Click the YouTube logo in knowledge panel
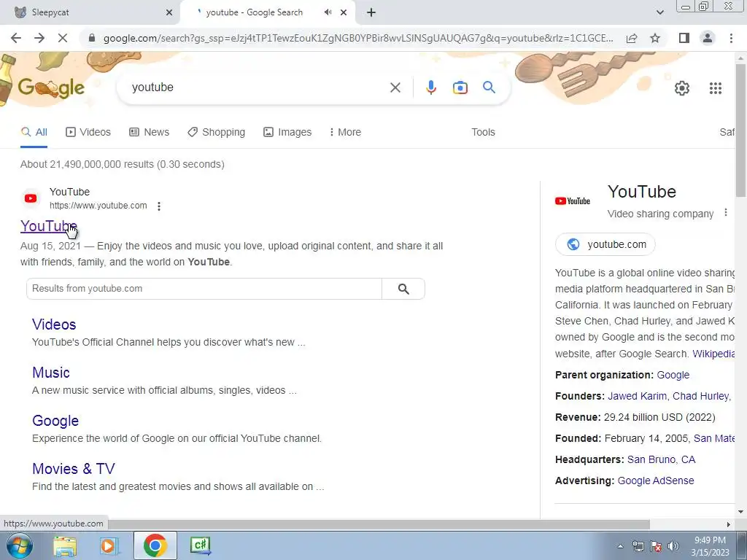 pos(573,201)
